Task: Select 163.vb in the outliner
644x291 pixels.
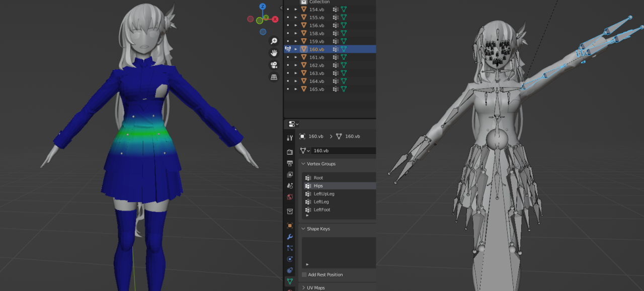Action: (316, 73)
